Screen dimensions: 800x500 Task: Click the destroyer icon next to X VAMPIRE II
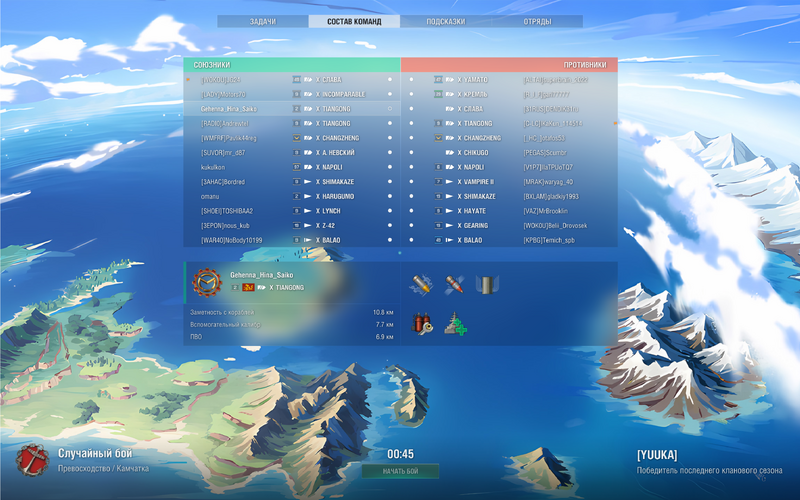pos(449,182)
